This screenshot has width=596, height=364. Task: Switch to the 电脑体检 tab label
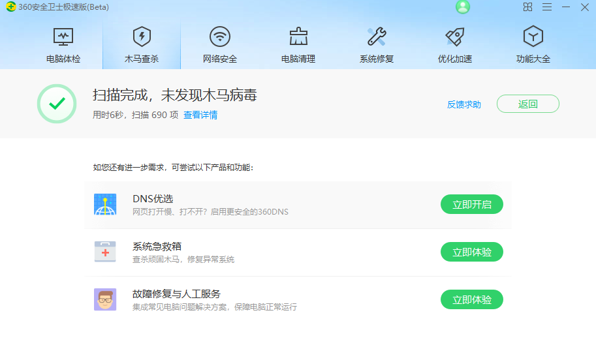coord(63,59)
